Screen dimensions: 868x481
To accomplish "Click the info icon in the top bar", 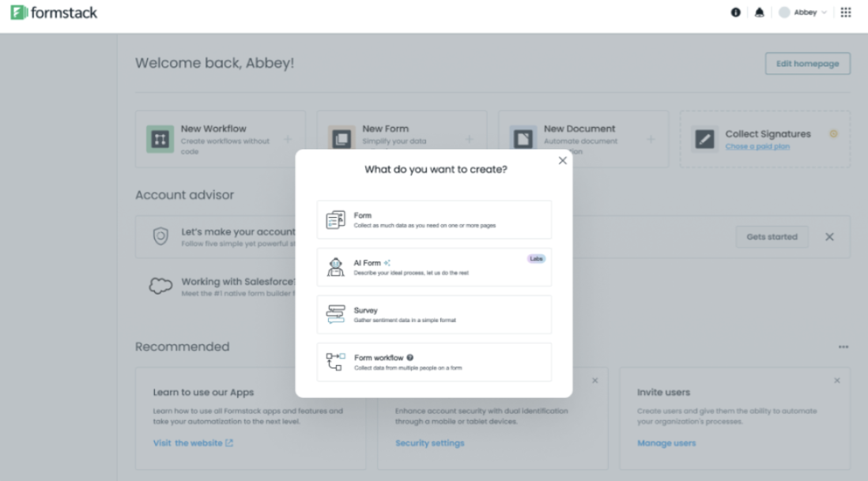I will pyautogui.click(x=735, y=12).
